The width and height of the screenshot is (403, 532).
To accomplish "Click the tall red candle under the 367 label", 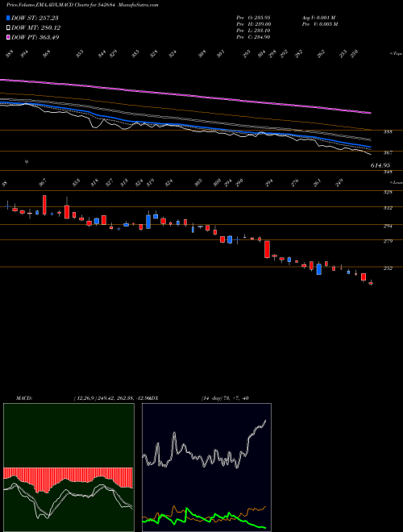I will (44, 205).
